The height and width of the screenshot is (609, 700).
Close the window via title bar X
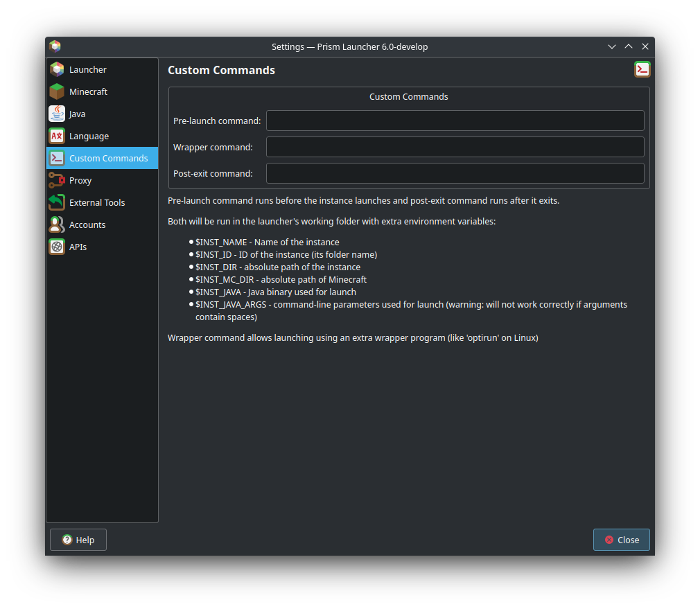[x=645, y=46]
